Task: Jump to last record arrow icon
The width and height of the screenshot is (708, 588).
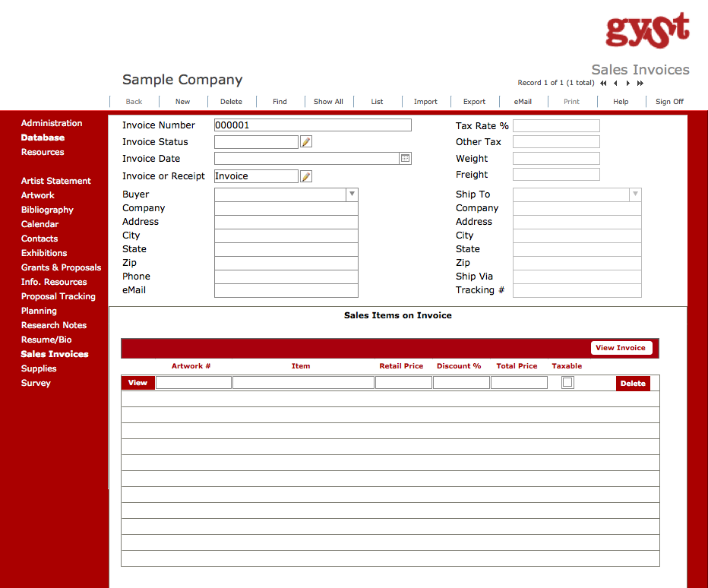Action: (x=640, y=83)
